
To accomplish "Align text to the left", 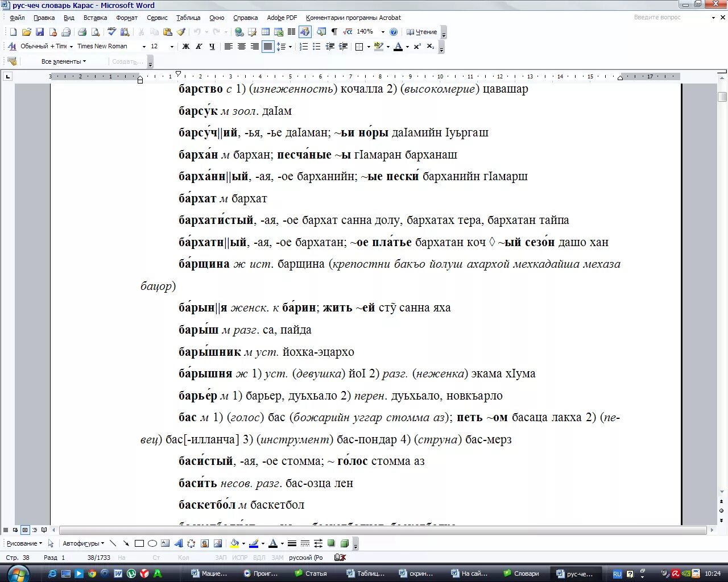I will point(228,47).
